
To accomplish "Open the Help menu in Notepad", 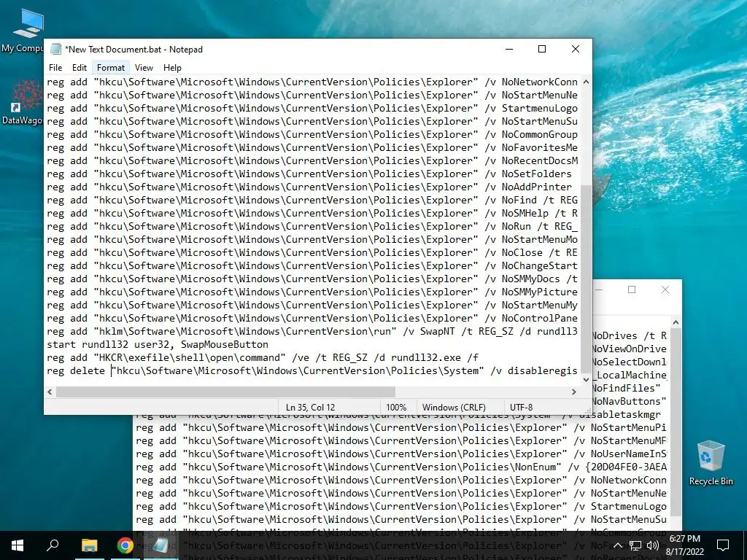I will pos(172,68).
